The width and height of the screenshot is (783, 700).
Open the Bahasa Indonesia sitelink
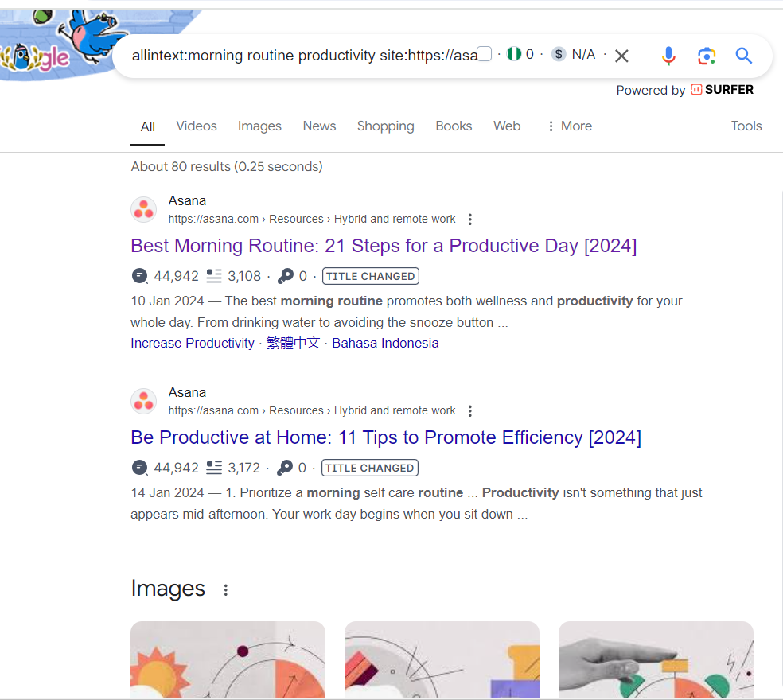point(385,344)
